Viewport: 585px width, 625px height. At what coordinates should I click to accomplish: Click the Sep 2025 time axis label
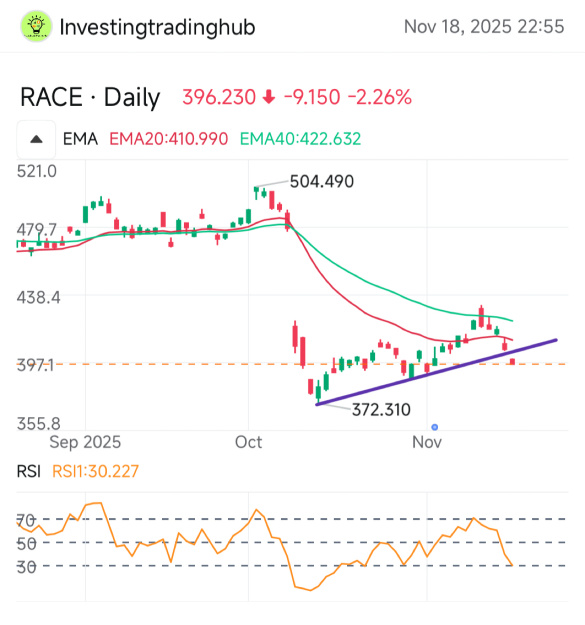85,442
